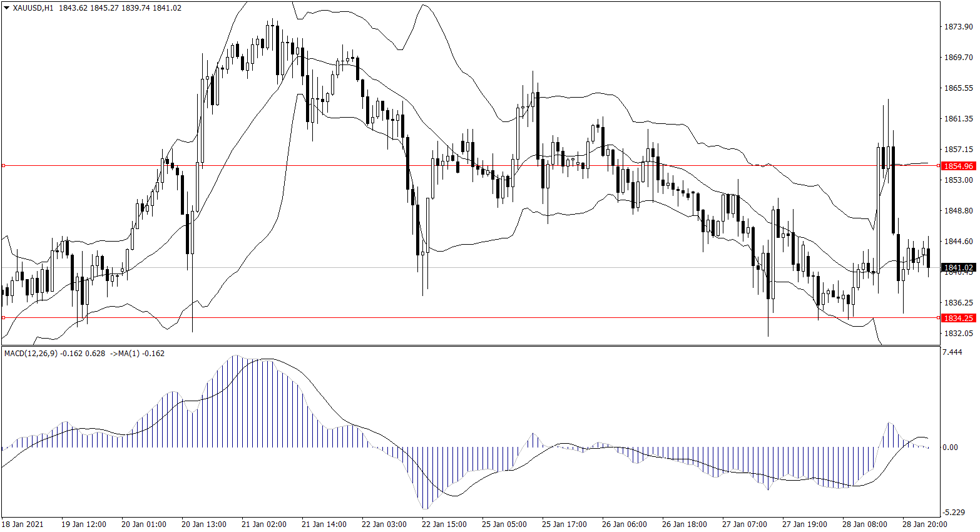Click the 7.444 MACD scale value

coord(952,352)
